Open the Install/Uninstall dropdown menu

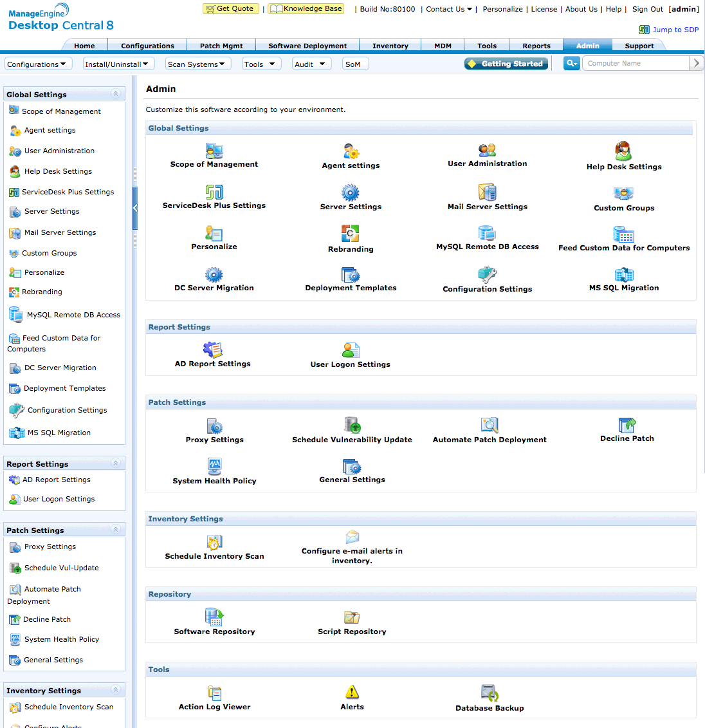tap(117, 64)
